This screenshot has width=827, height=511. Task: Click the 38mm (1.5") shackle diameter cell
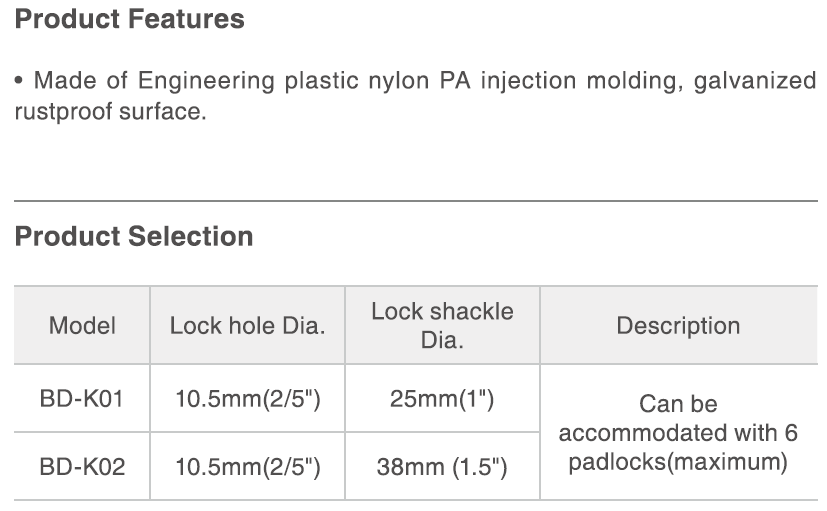(x=442, y=466)
